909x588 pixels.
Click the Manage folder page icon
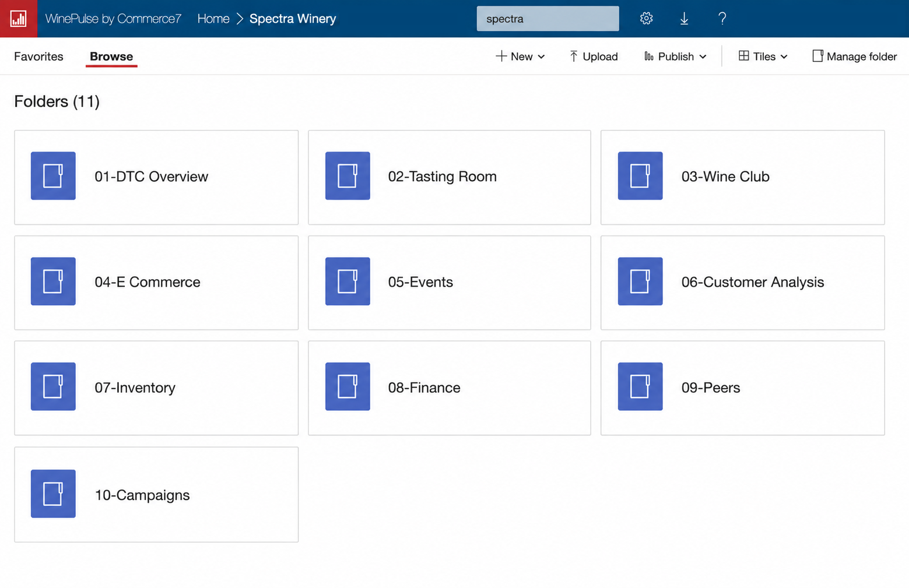(x=817, y=56)
